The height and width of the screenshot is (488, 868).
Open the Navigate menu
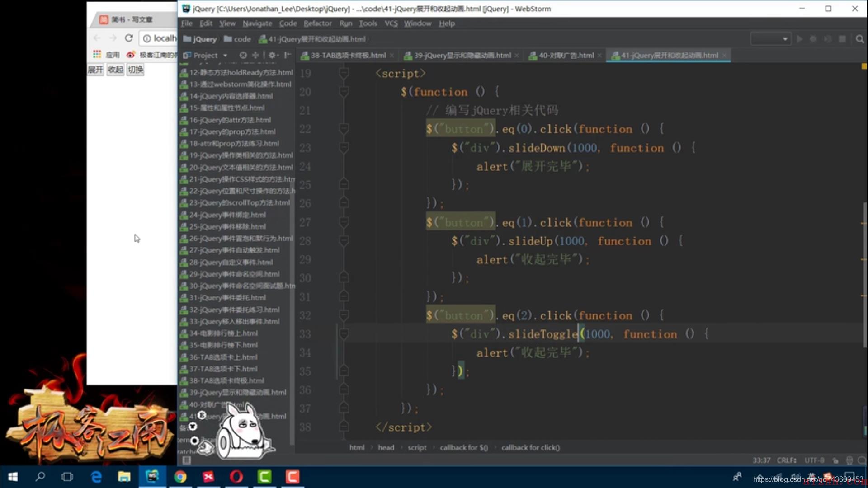tap(257, 23)
